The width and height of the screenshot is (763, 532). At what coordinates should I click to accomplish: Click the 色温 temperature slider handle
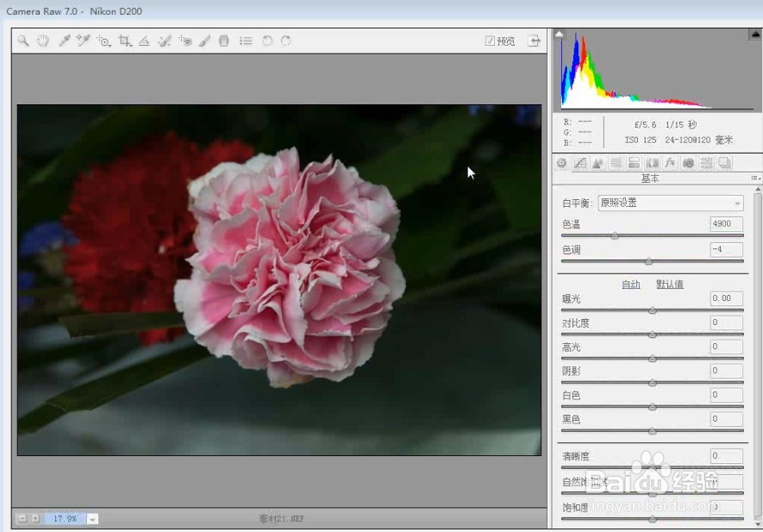click(x=615, y=236)
